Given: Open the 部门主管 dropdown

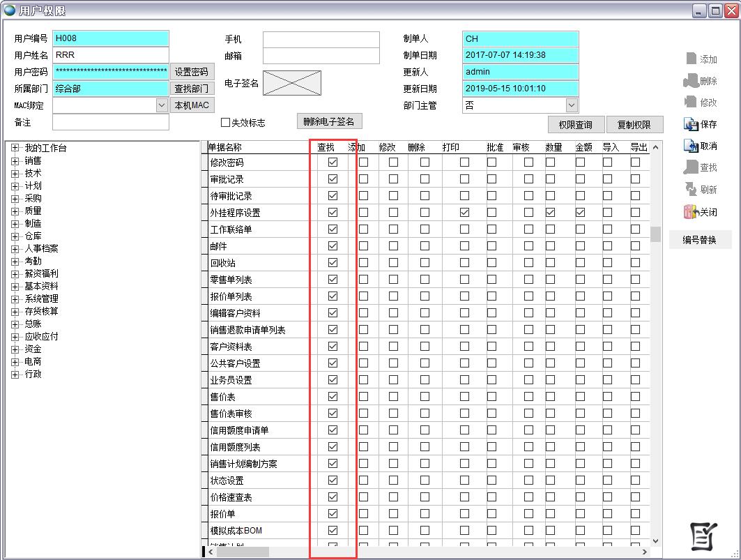Looking at the screenshot, I should tap(572, 105).
